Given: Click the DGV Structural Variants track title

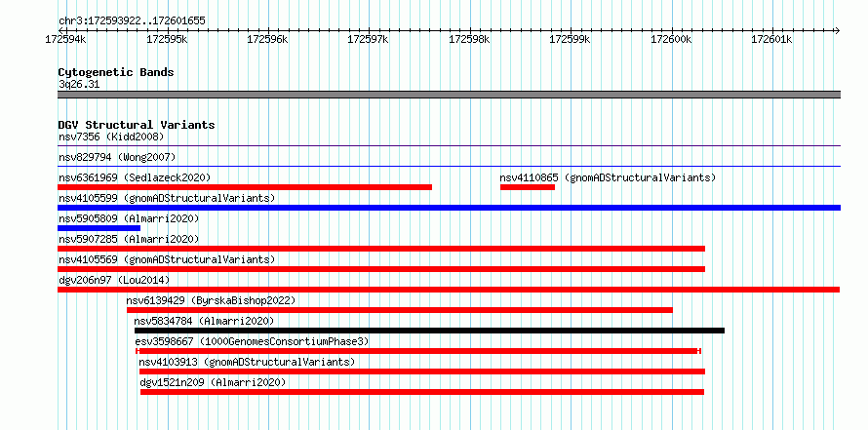Looking at the screenshot, I should [137, 125].
